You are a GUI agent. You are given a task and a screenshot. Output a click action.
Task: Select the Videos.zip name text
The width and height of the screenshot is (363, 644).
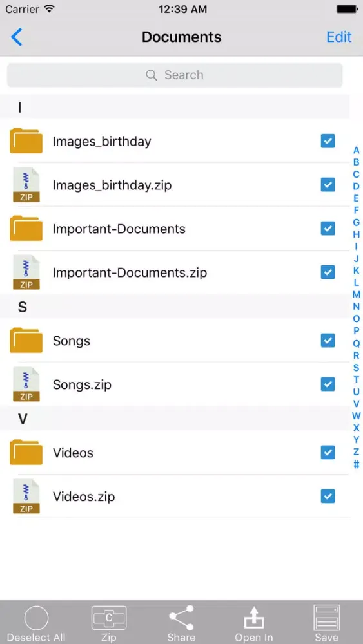tap(84, 497)
